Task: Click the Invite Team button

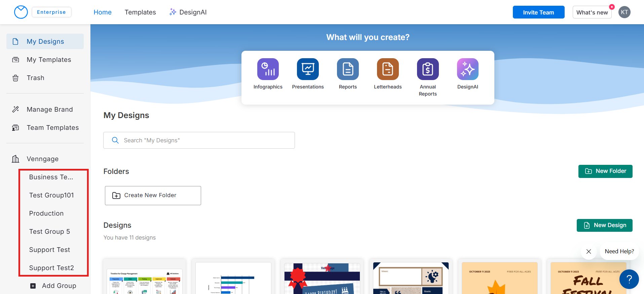Action: [x=538, y=12]
